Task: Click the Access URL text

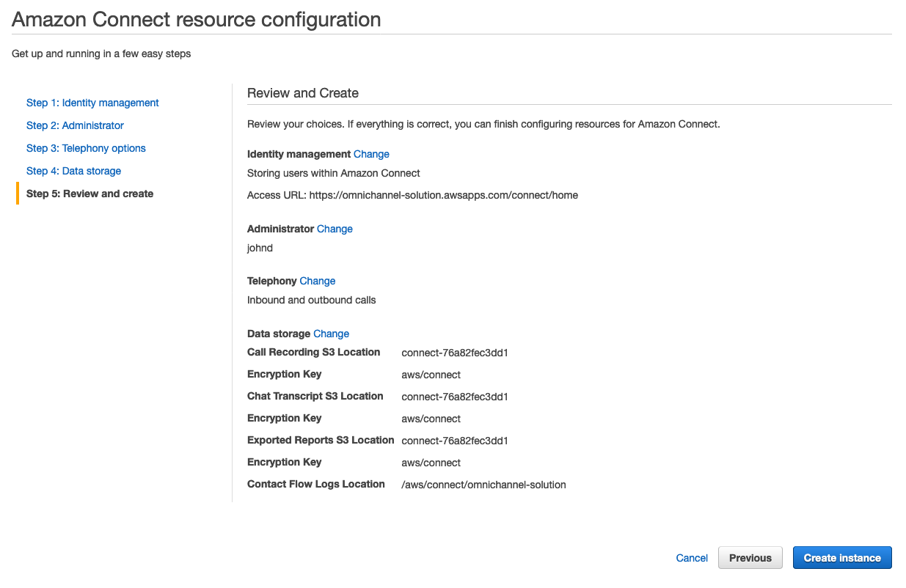Action: click(412, 195)
